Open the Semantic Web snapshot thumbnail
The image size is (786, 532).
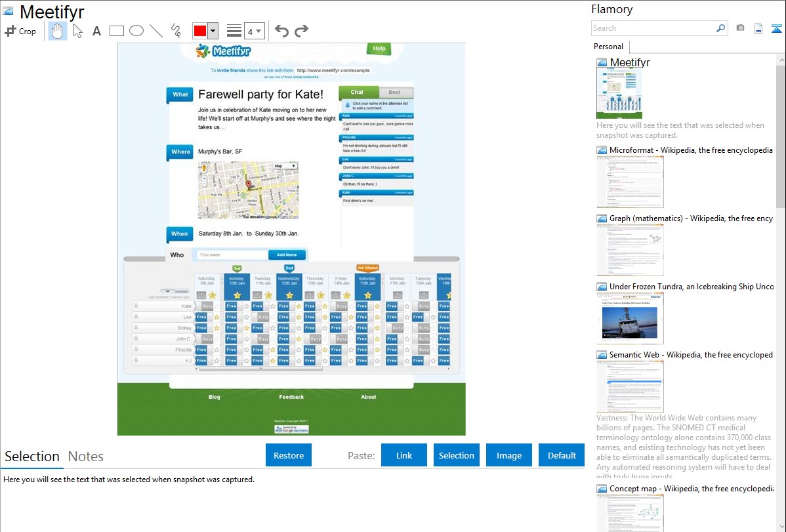pos(630,386)
